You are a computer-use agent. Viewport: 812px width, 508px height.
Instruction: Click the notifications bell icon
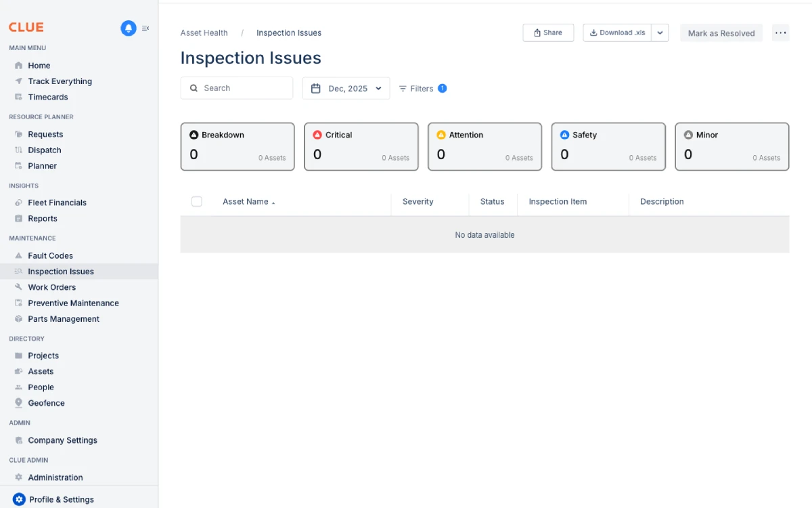pos(128,27)
